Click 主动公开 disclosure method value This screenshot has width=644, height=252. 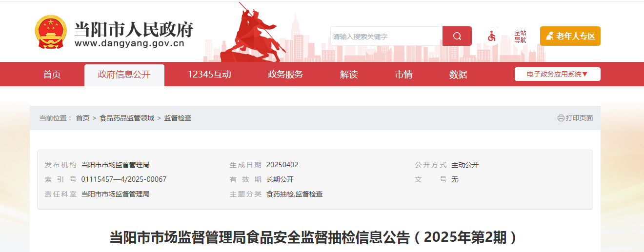465,165
